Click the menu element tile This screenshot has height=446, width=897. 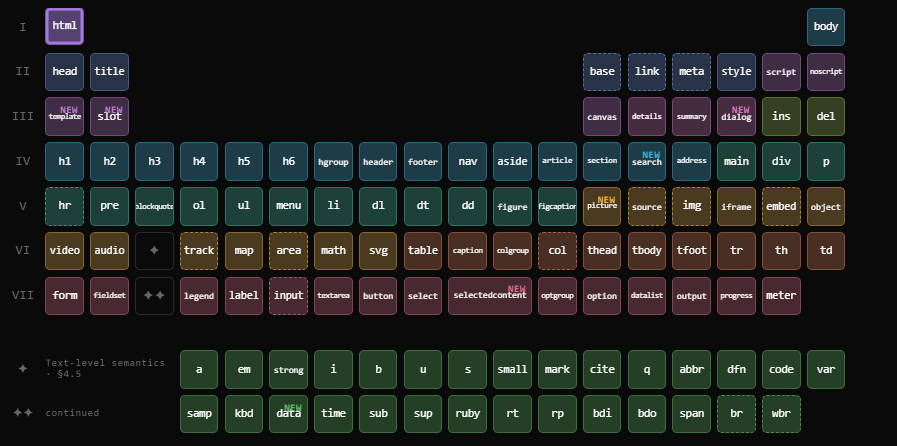click(x=288, y=206)
